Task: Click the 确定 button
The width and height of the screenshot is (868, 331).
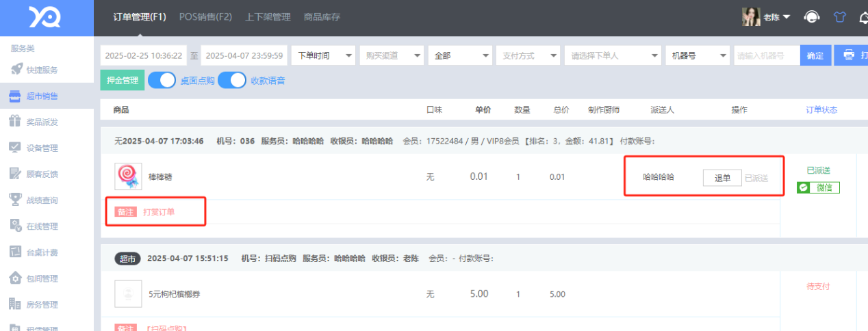Action: [x=815, y=55]
